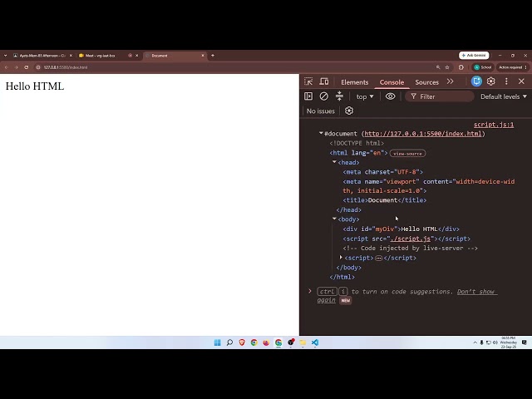Close the DevTools panel

(x=521, y=81)
